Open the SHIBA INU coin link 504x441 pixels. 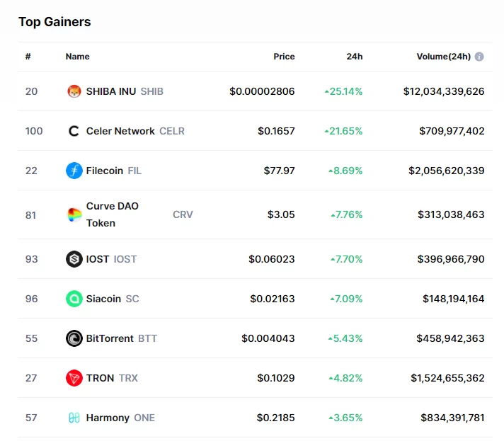(x=112, y=91)
